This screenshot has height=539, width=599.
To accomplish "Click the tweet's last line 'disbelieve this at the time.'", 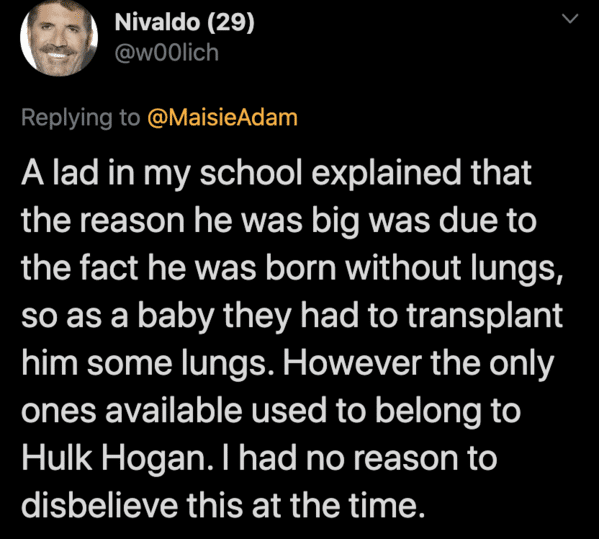I will tap(223, 505).
